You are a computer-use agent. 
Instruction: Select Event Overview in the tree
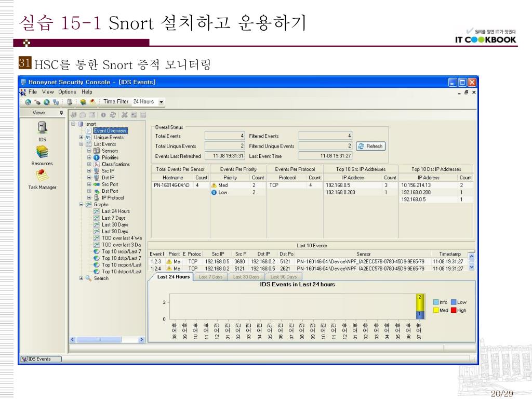point(110,130)
